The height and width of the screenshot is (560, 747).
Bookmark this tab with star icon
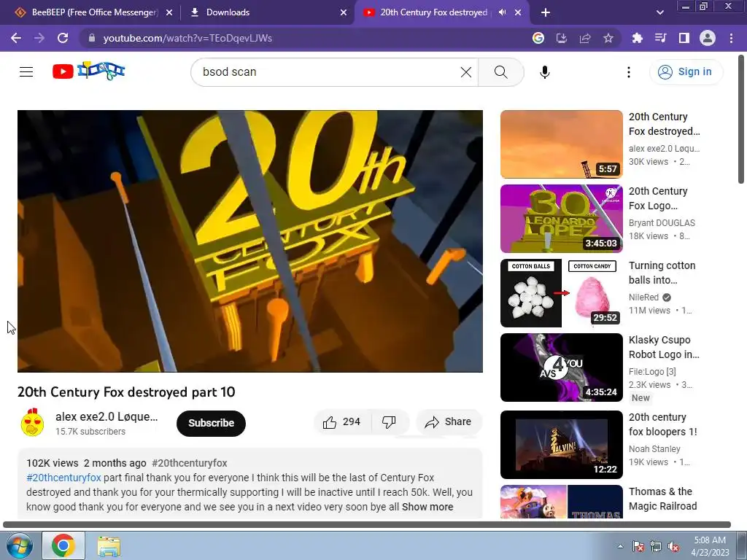coord(608,38)
